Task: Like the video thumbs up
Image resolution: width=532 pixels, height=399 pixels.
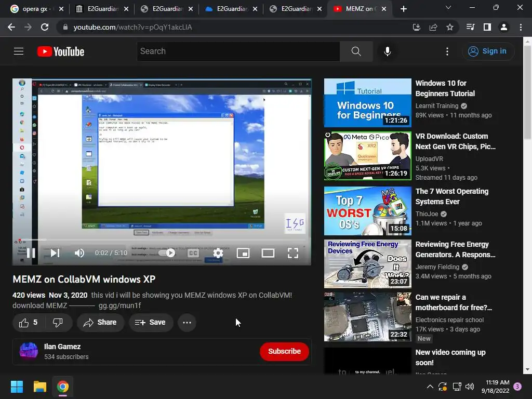Action: pos(29,323)
